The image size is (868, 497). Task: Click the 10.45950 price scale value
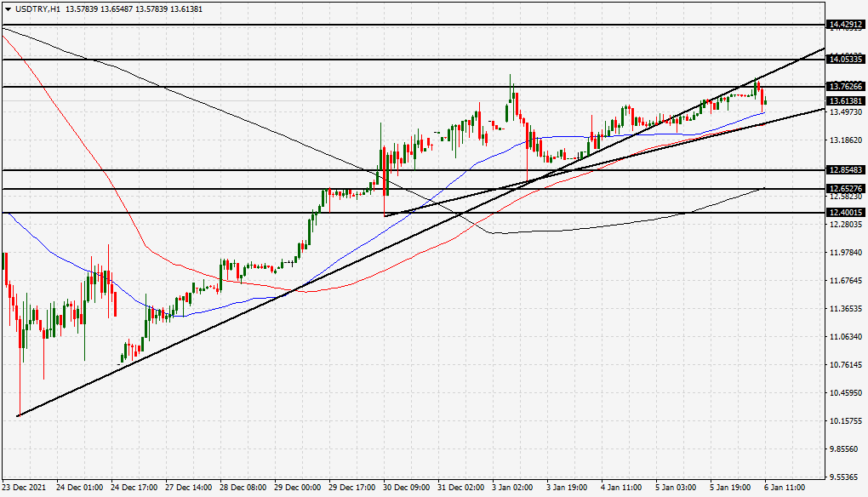point(846,393)
